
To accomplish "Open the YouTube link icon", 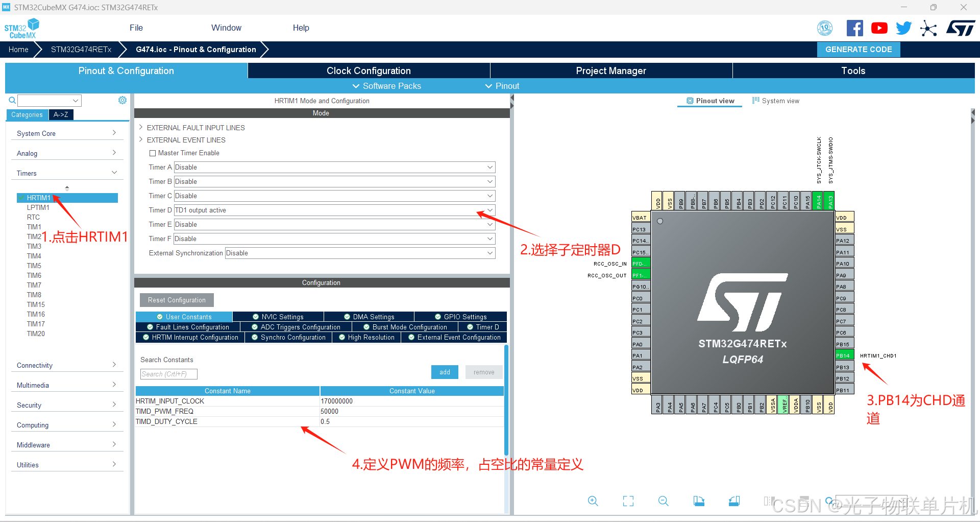I will tap(879, 28).
